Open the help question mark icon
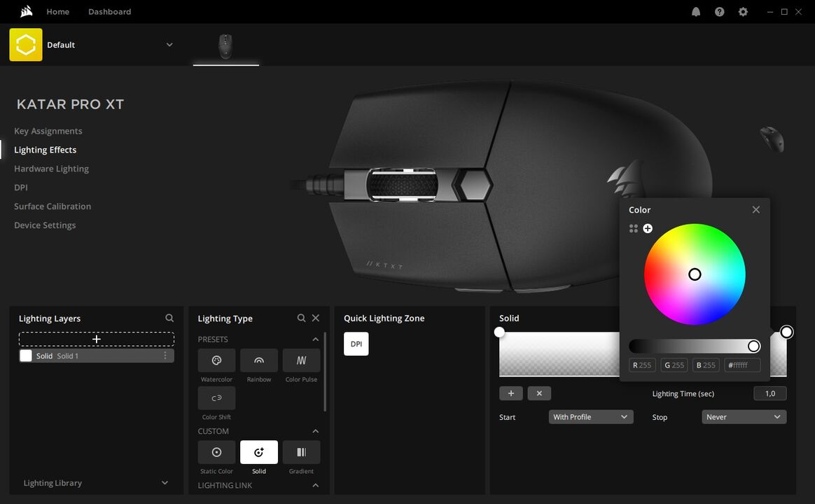 (719, 11)
